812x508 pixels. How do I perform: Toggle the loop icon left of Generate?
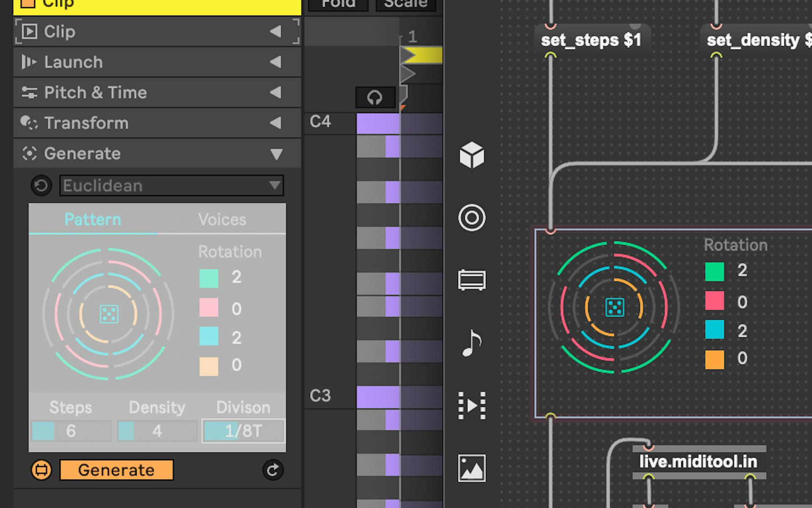(41, 470)
